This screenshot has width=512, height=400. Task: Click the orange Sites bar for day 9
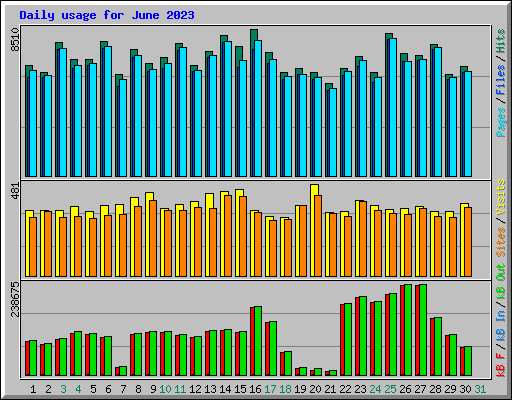click(x=153, y=238)
